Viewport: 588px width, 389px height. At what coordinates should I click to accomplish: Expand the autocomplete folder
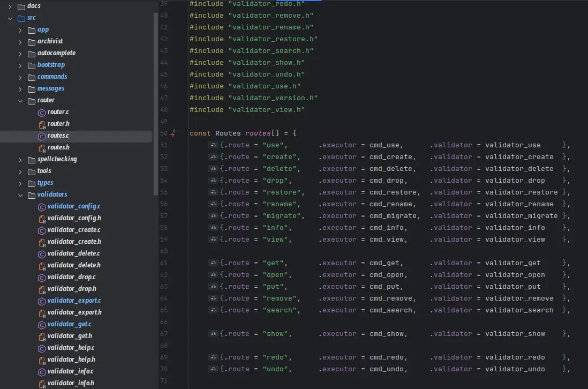pos(20,54)
